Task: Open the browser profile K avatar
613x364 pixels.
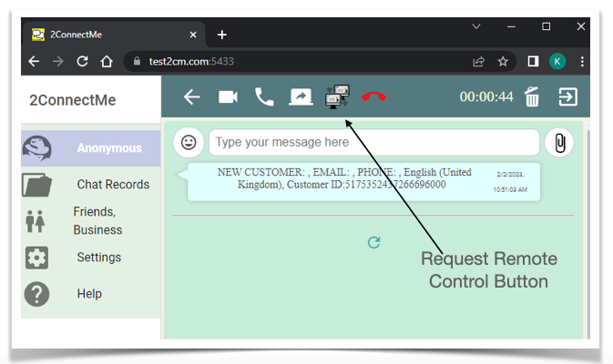Action: coord(557,61)
